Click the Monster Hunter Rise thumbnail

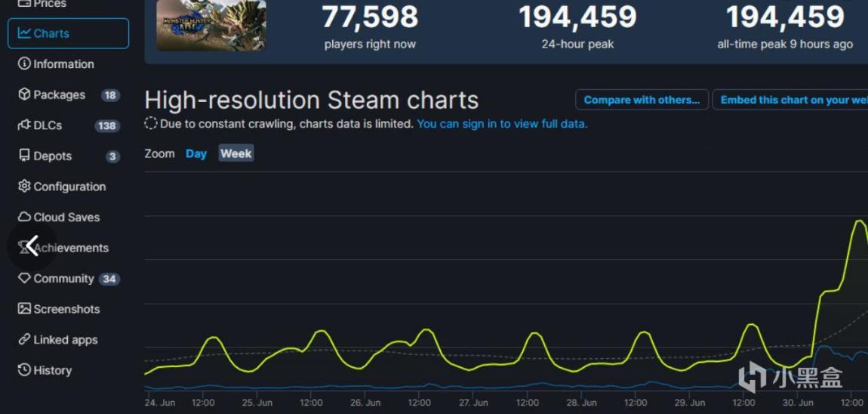coord(211,26)
